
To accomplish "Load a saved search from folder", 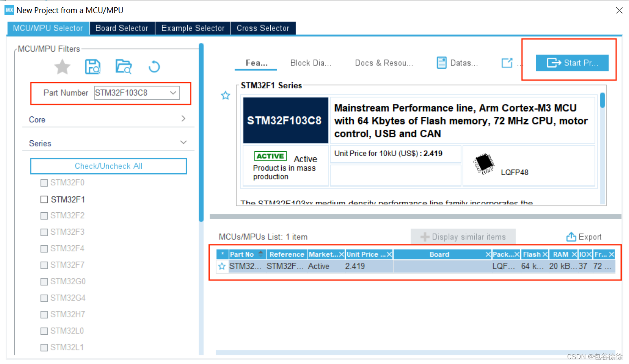I will pyautogui.click(x=124, y=67).
